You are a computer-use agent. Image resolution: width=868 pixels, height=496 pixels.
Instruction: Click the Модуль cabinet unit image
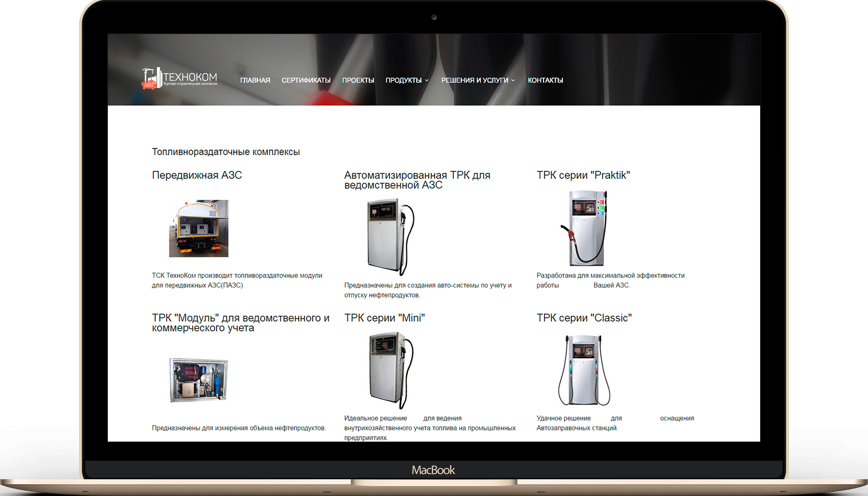click(198, 380)
